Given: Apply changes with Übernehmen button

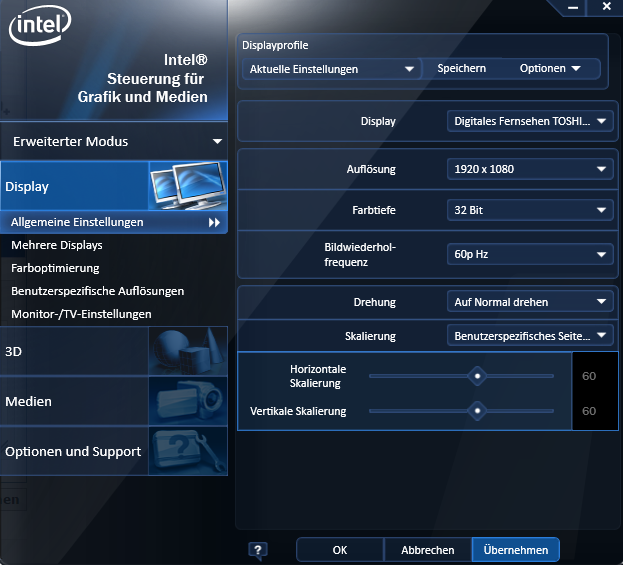Looking at the screenshot, I should 516,550.
